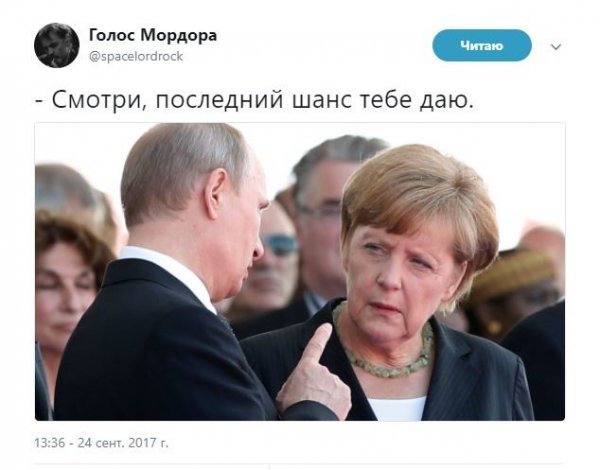Click the blue Читаю following button

point(482,46)
